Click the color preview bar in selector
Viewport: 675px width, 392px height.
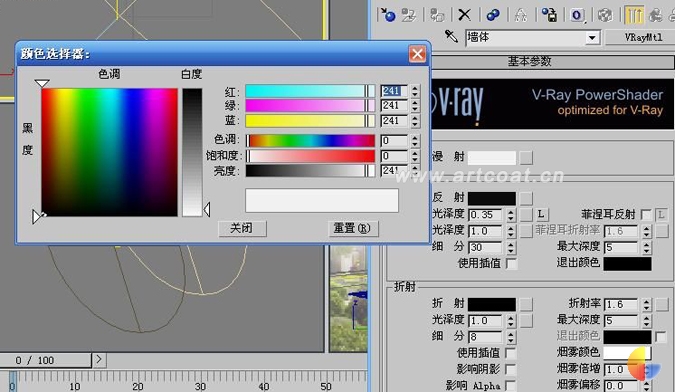pos(322,201)
